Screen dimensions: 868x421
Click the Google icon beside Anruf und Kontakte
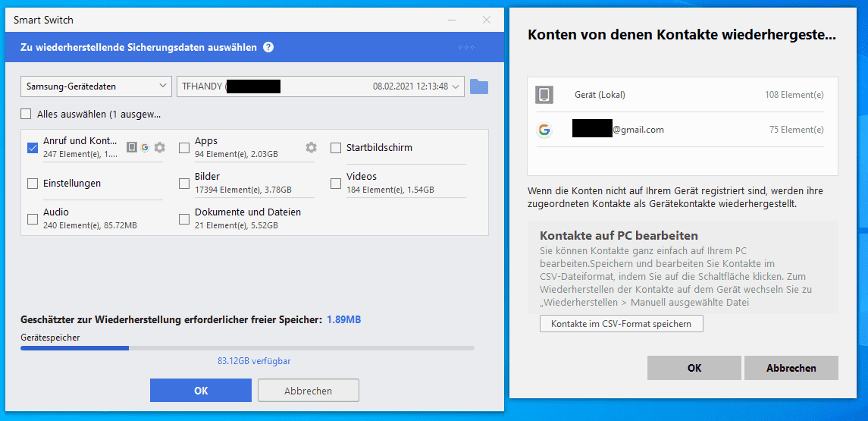point(145,147)
